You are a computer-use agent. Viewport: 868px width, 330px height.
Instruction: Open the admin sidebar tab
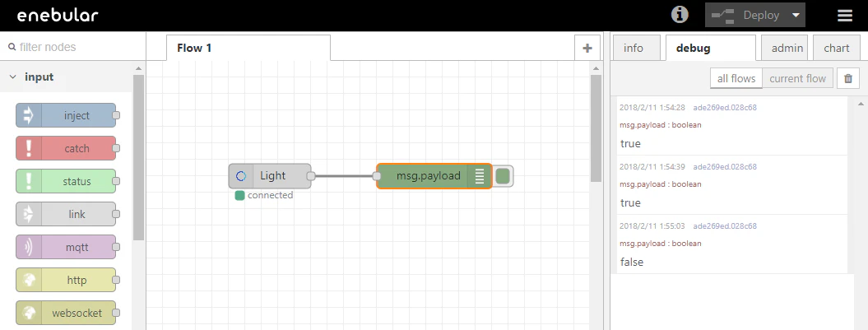784,48
